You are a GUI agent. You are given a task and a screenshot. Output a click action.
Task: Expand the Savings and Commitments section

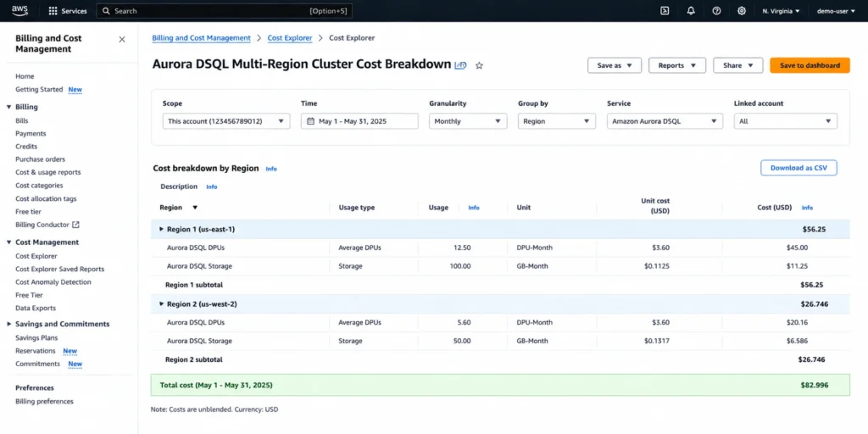tap(8, 325)
